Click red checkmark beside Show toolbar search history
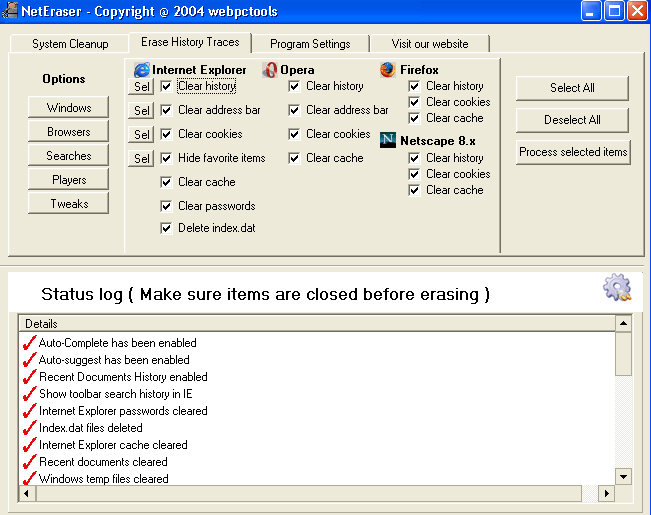The height and width of the screenshot is (515, 651). [x=29, y=394]
